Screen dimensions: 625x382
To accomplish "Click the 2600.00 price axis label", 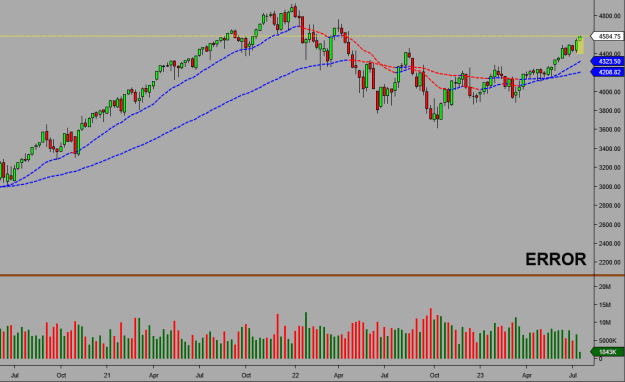I will (x=609, y=224).
